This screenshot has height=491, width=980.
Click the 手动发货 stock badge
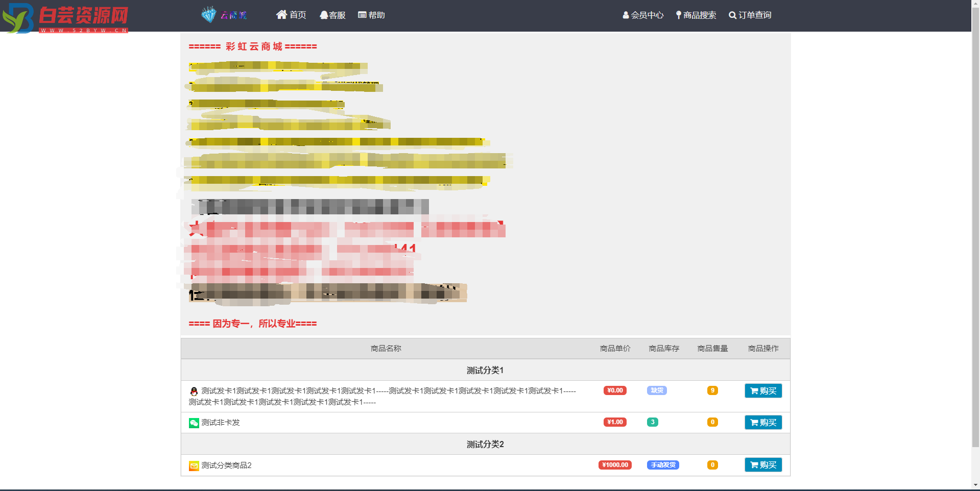[663, 465]
